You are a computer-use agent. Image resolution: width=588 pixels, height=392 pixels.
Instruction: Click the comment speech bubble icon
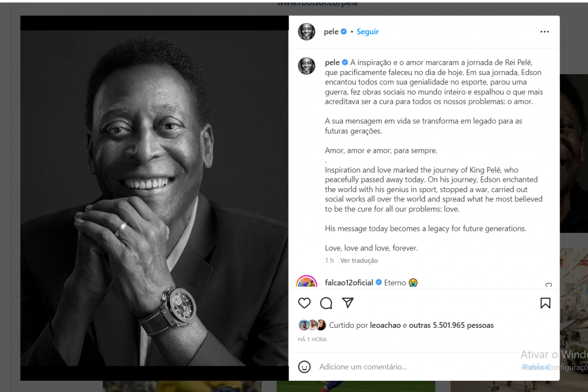click(x=326, y=303)
